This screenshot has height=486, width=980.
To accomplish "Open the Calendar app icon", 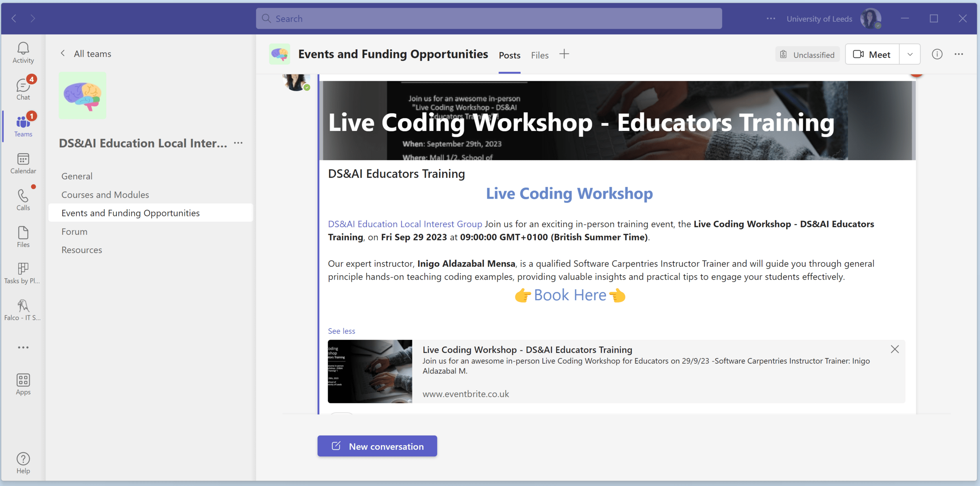I will point(23,163).
